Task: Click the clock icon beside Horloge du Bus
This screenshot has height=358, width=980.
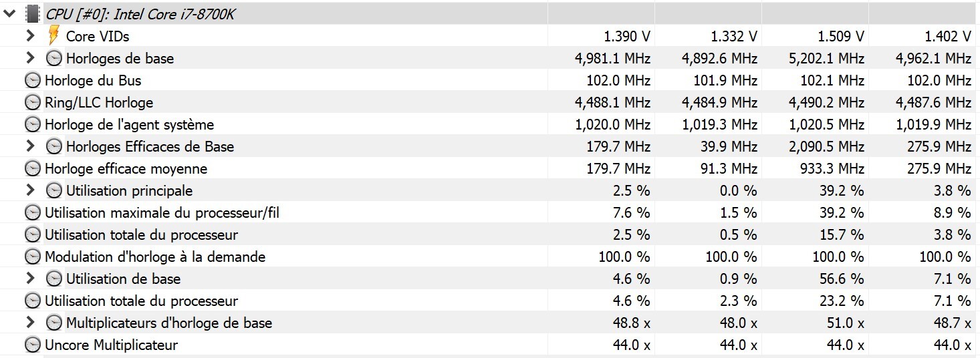Action: pos(32,80)
